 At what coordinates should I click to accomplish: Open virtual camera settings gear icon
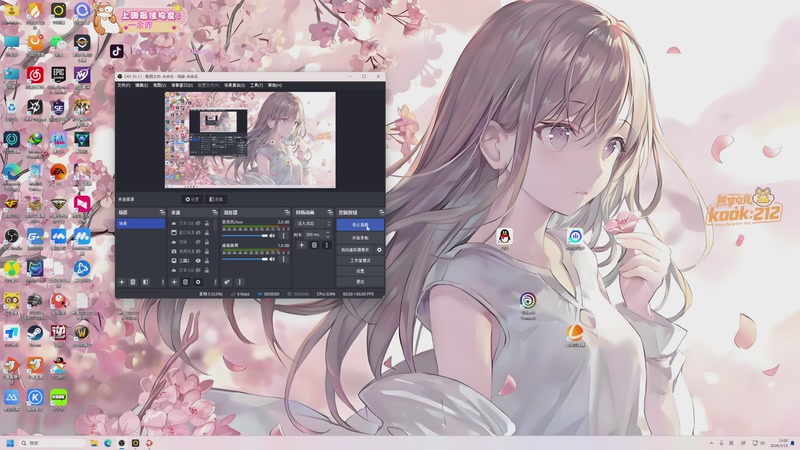pos(379,250)
